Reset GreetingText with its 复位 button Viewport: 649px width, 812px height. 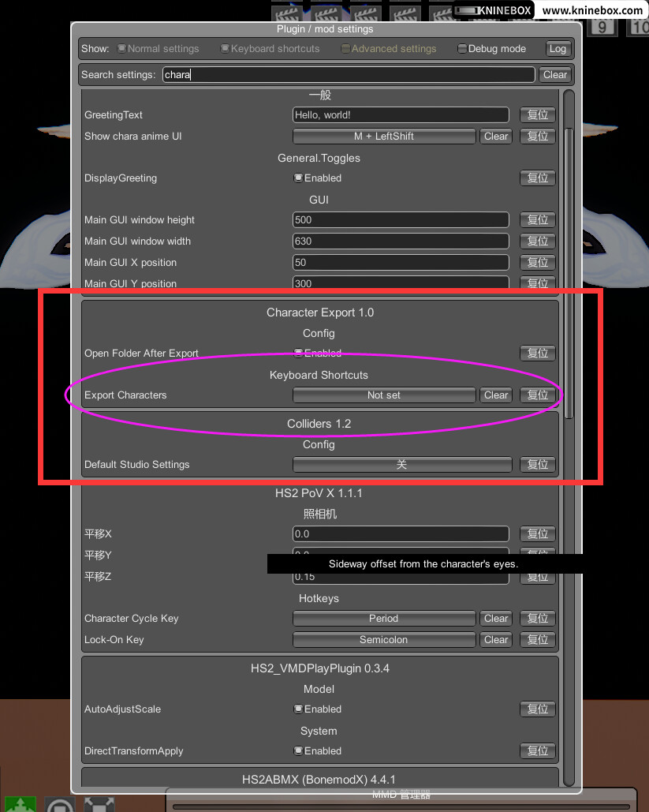click(x=538, y=115)
